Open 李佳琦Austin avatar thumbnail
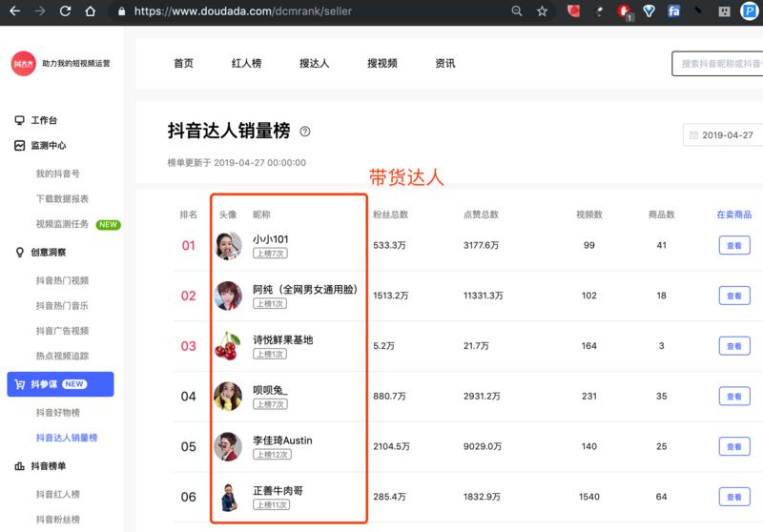This screenshot has width=763, height=532. click(x=228, y=446)
